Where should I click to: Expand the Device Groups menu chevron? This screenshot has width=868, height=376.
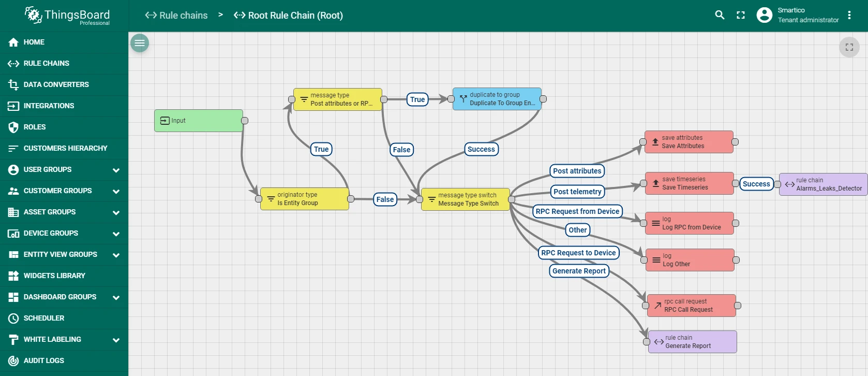point(116,234)
